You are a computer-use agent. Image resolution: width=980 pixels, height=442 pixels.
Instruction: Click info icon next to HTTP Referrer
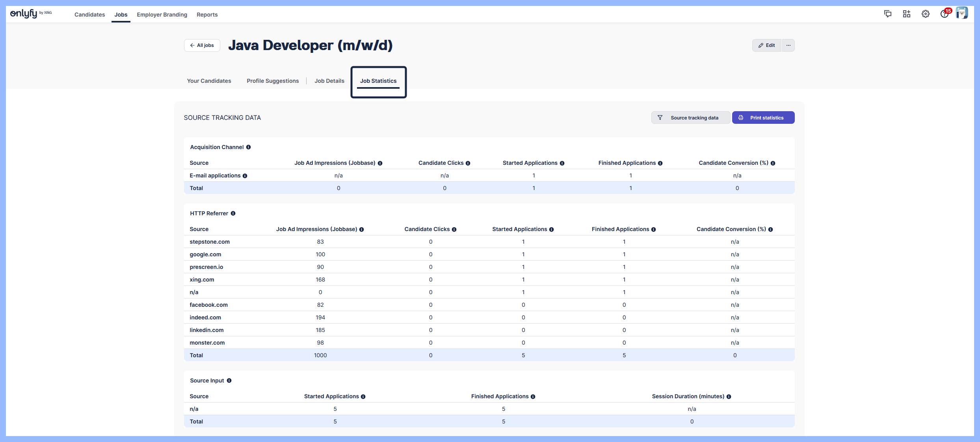coord(233,213)
